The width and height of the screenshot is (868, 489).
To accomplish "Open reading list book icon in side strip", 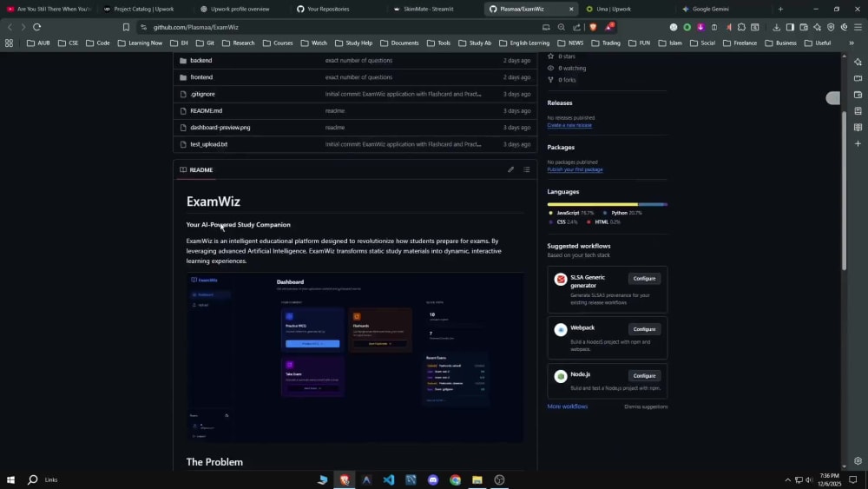I will (x=858, y=128).
